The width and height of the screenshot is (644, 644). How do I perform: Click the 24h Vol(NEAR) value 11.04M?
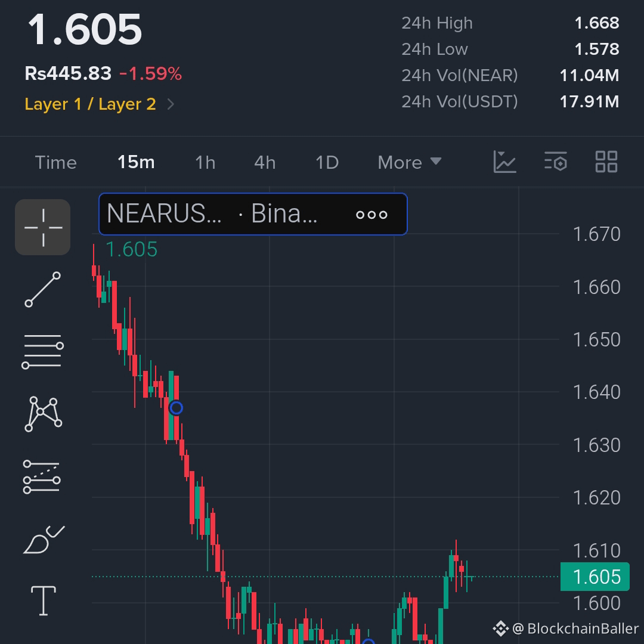click(x=589, y=76)
